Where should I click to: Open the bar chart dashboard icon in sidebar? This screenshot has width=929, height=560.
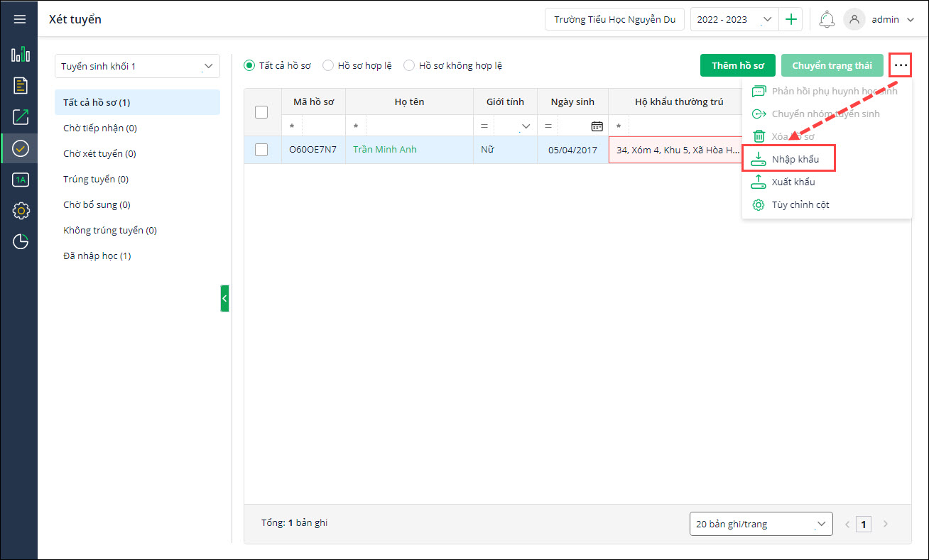click(x=20, y=55)
